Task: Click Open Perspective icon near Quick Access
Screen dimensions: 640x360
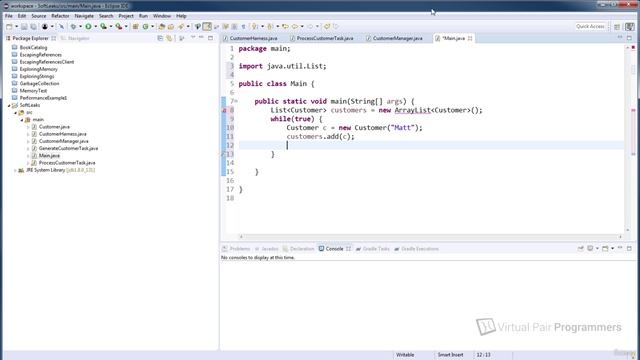Action: point(617,27)
